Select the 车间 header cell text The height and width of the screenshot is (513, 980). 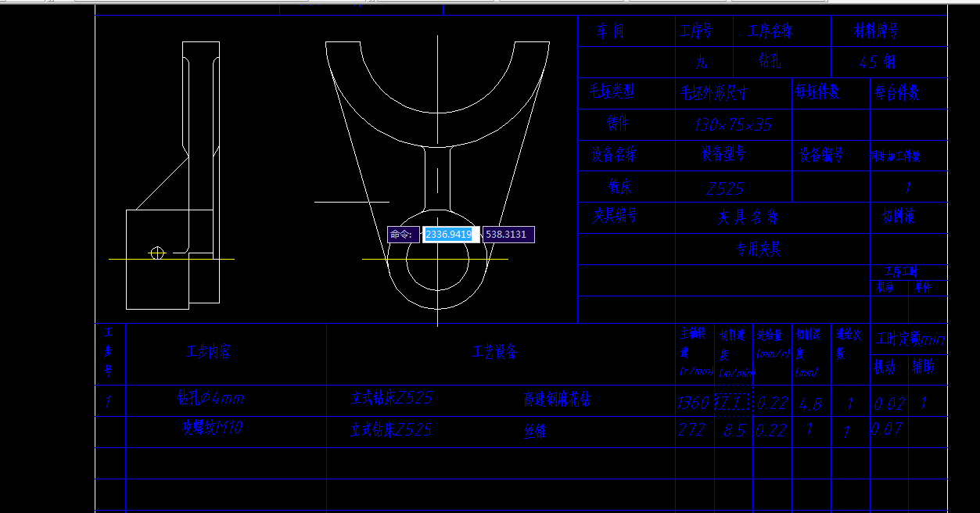(611, 32)
